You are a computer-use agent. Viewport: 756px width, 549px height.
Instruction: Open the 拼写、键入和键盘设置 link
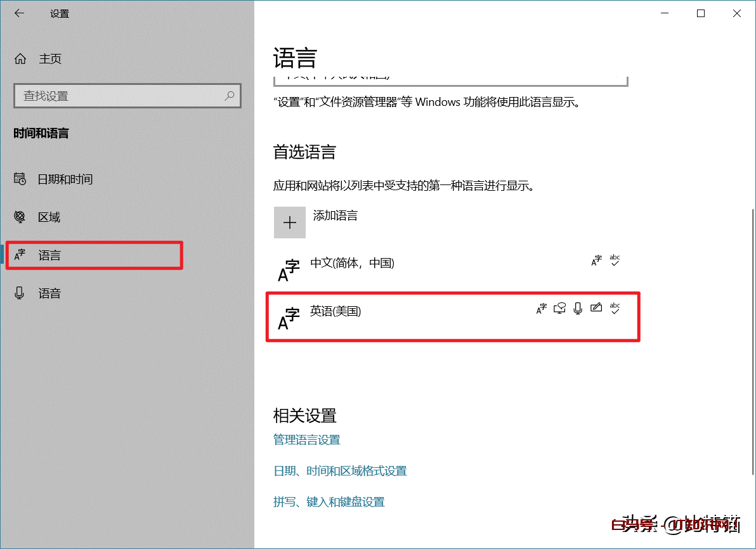click(329, 501)
